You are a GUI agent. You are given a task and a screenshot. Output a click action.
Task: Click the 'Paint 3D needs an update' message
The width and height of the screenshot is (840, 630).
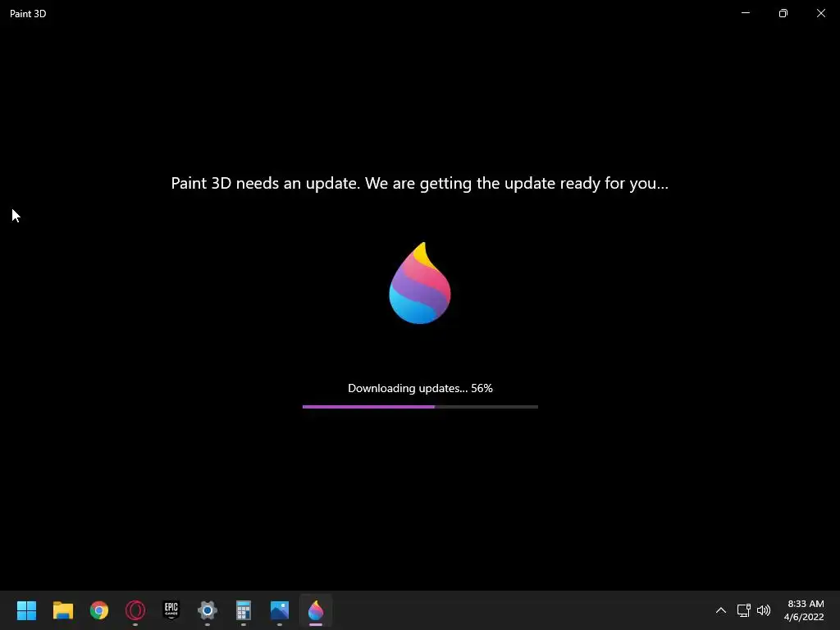coord(419,183)
